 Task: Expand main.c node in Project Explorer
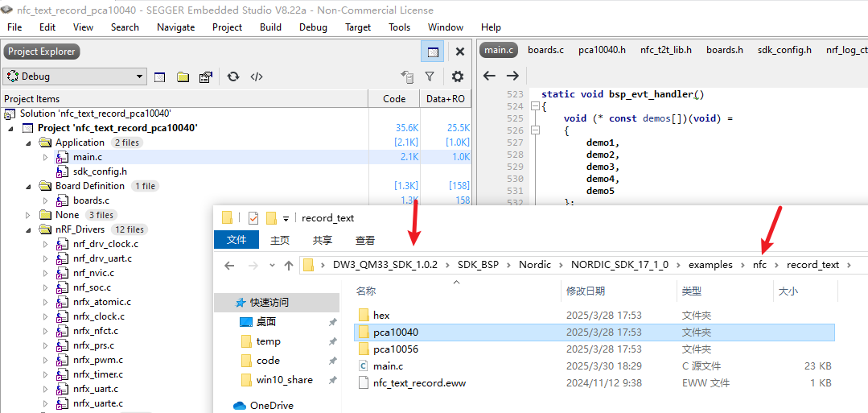pos(46,158)
